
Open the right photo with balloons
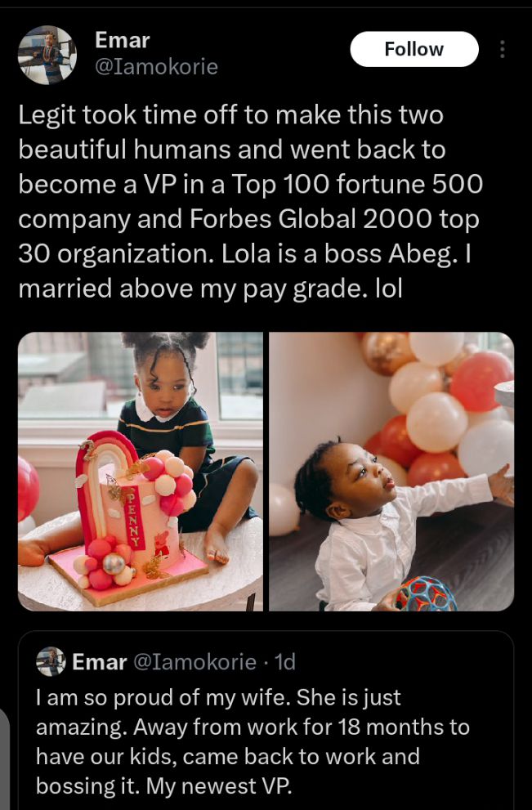(x=391, y=472)
